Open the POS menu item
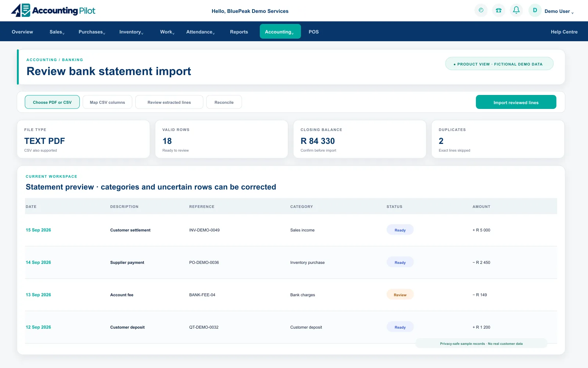Viewport: 588px width, 368px height. [313, 32]
